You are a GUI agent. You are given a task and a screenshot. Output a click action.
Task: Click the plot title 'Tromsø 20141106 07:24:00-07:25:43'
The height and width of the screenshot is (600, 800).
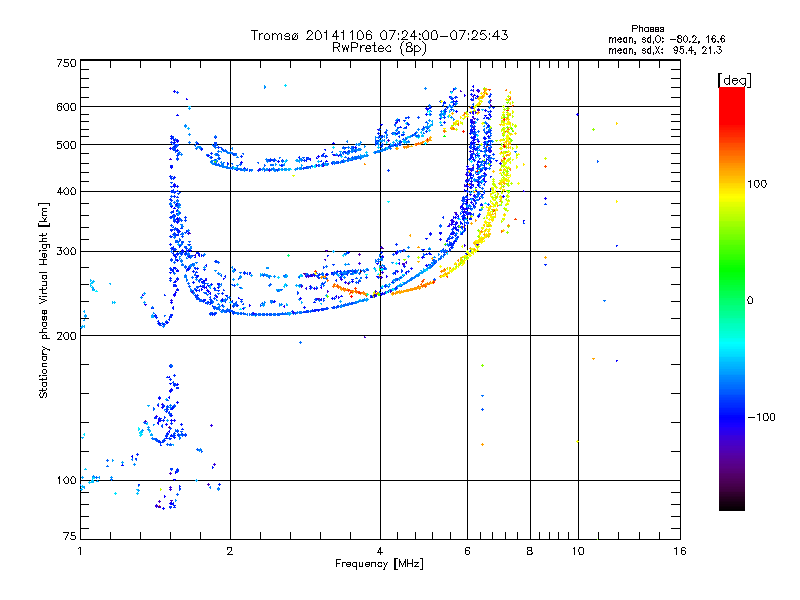[x=379, y=35]
